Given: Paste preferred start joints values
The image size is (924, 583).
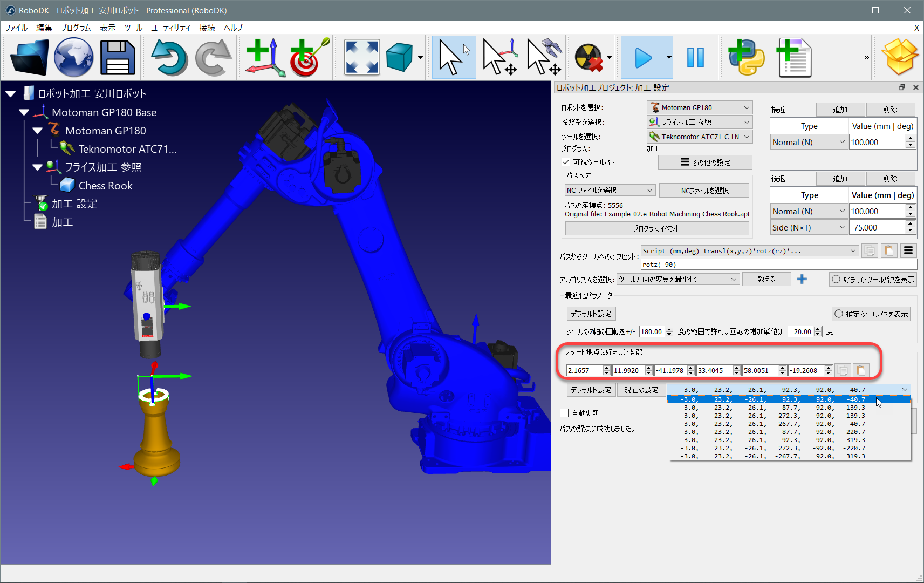Looking at the screenshot, I should coord(861,370).
